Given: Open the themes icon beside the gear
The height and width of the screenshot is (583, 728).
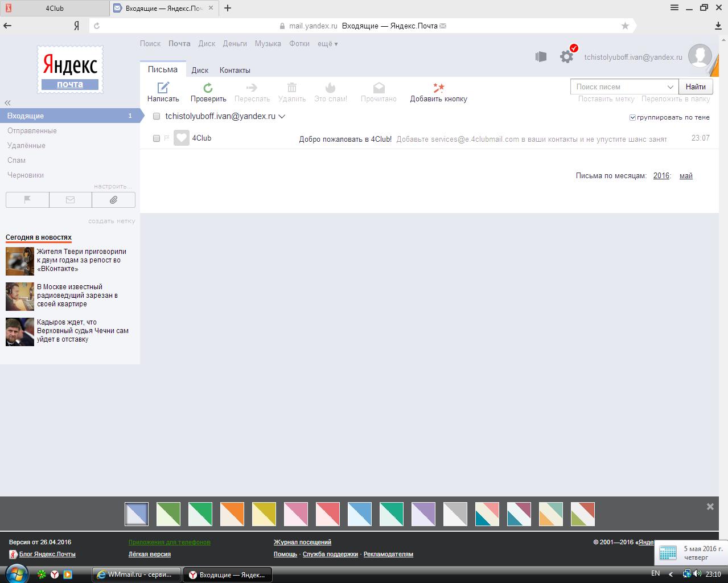Looking at the screenshot, I should coord(541,56).
